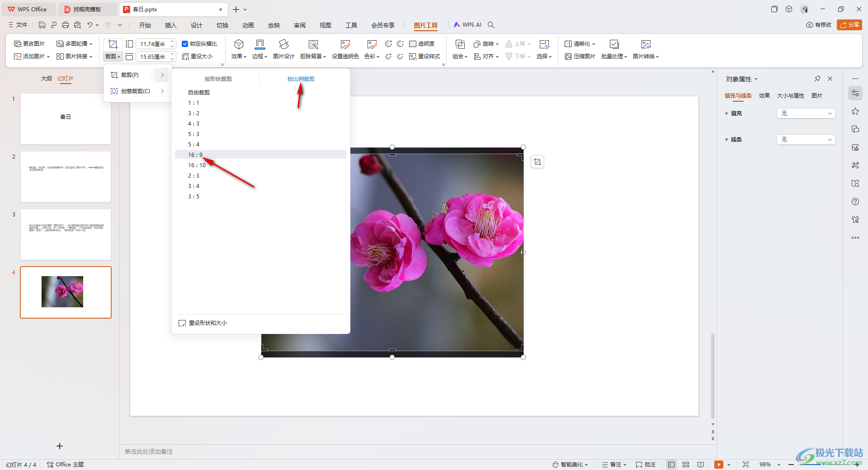Screen dimensions: 868x470
Task: Click the Group (组合) icon
Action: pyautogui.click(x=460, y=44)
